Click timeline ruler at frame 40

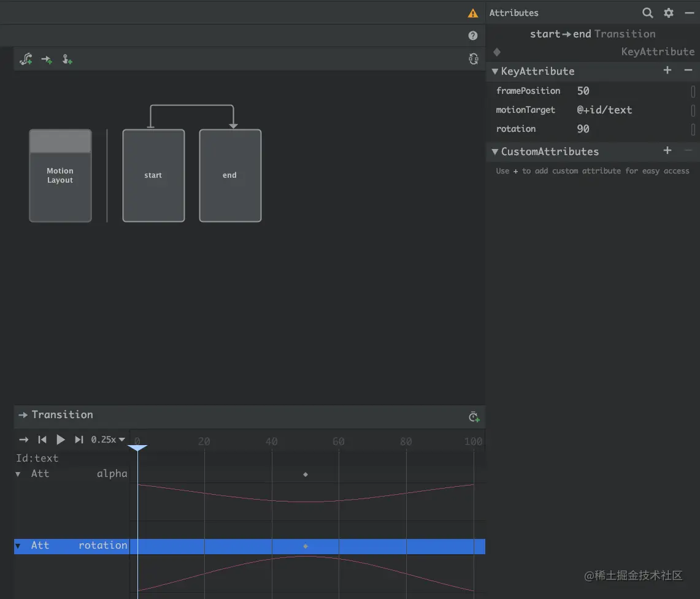pyautogui.click(x=271, y=441)
